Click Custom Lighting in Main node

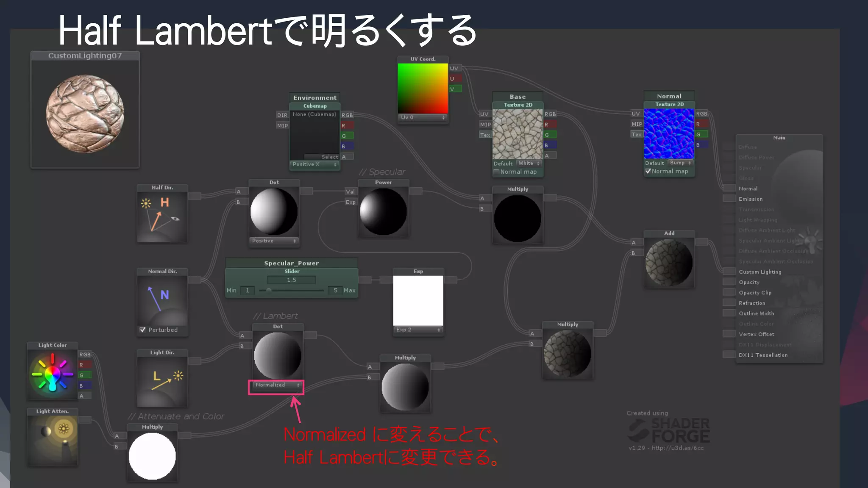(759, 272)
